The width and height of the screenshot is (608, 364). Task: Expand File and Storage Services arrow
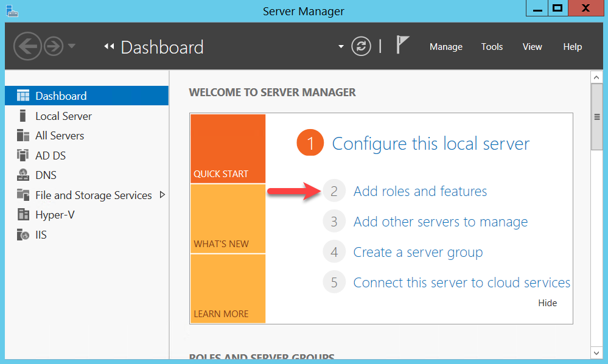[x=162, y=195]
